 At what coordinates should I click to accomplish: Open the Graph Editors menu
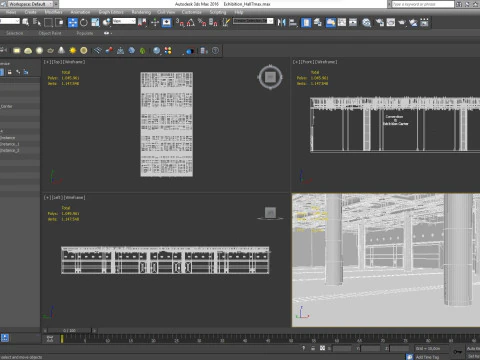111,12
